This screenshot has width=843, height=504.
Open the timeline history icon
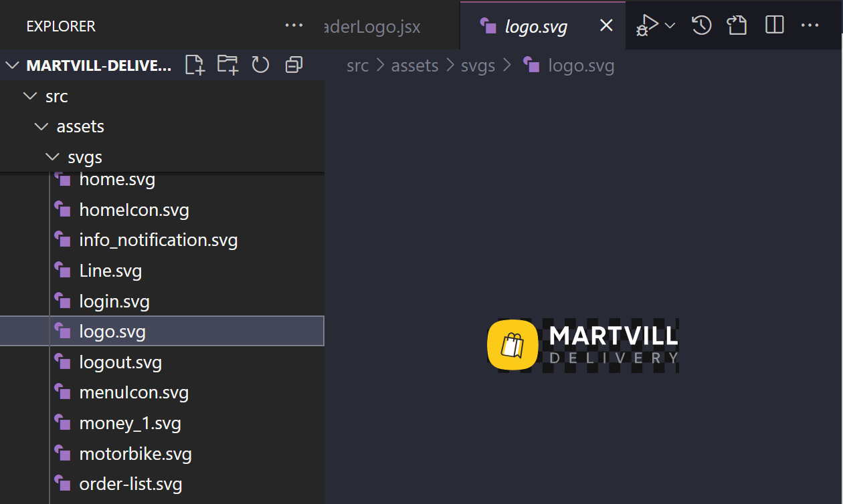tap(701, 25)
